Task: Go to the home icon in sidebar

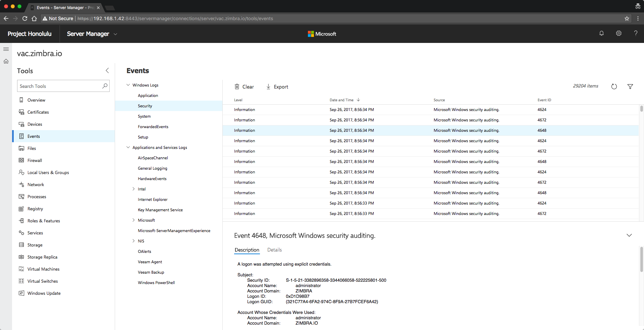Action: (x=6, y=61)
